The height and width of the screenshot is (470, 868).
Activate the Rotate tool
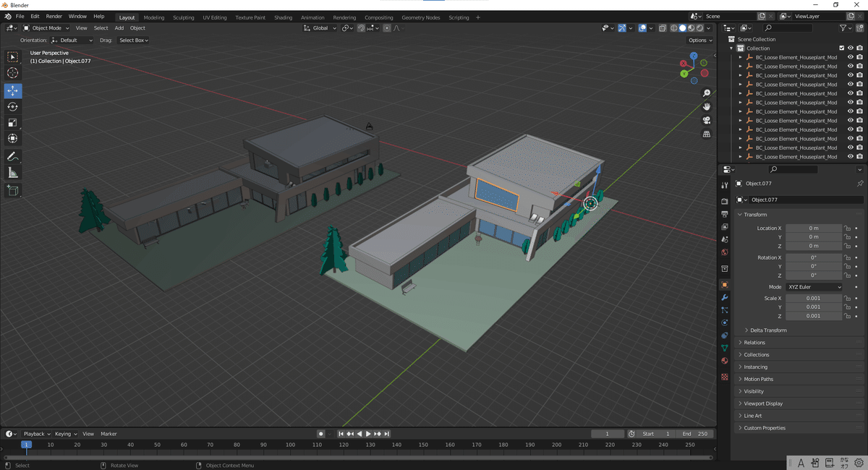point(12,107)
